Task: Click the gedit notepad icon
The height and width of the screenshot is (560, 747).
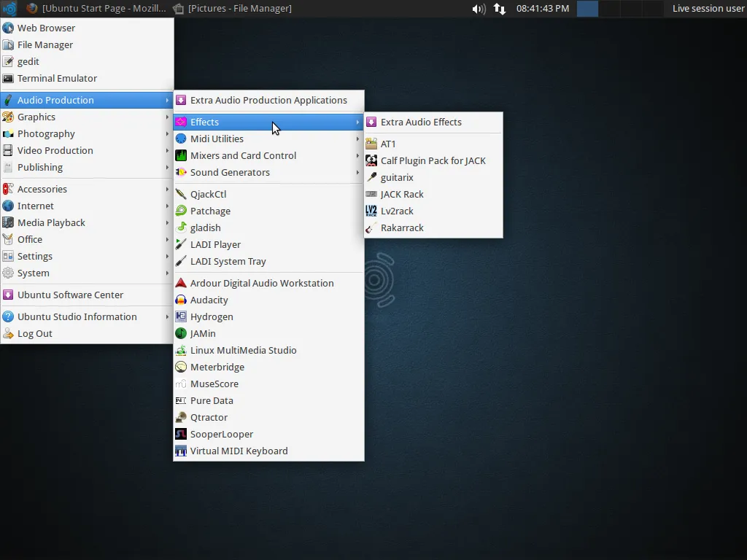Action: (8, 61)
